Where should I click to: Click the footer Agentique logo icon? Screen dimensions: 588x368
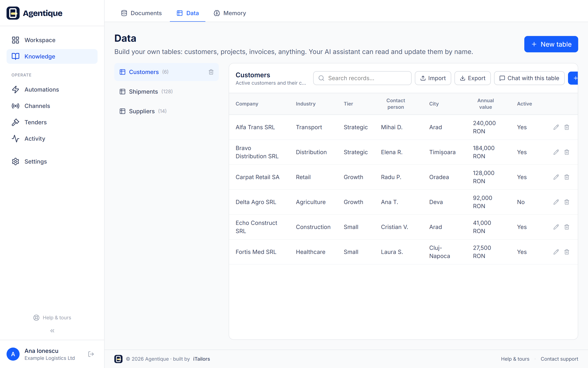(x=118, y=359)
